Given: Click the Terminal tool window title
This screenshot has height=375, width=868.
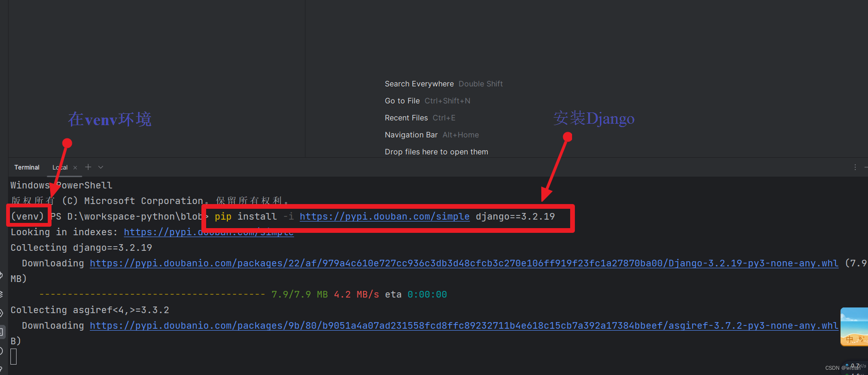Looking at the screenshot, I should coord(27,167).
